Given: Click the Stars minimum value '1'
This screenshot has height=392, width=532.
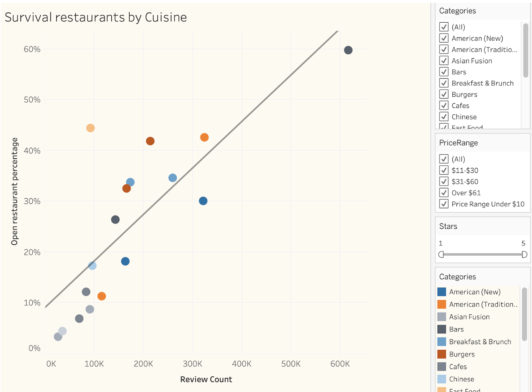Looking at the screenshot, I should tap(441, 243).
